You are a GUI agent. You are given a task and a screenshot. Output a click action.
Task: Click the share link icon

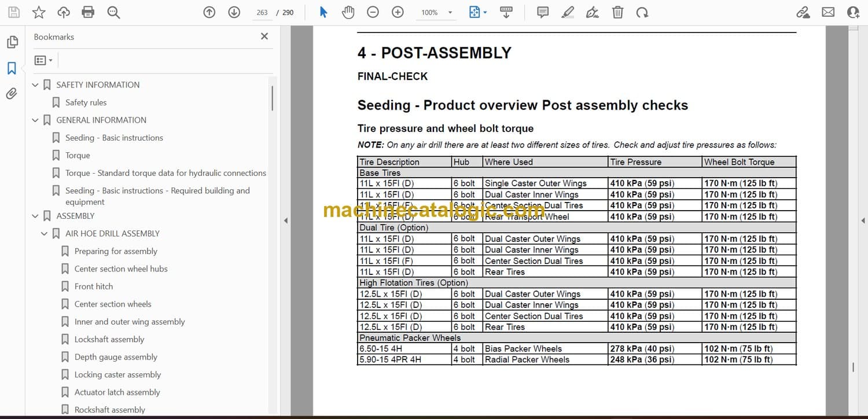click(x=803, y=12)
